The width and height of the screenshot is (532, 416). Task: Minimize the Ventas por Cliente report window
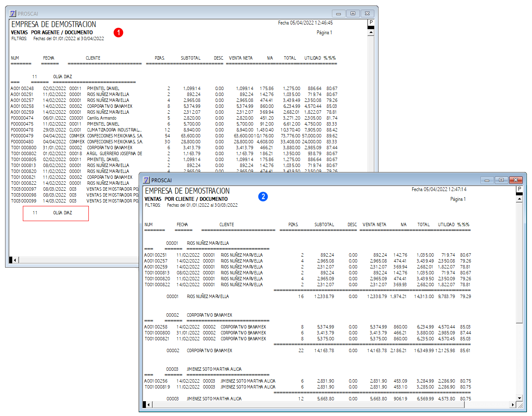[x=487, y=180]
